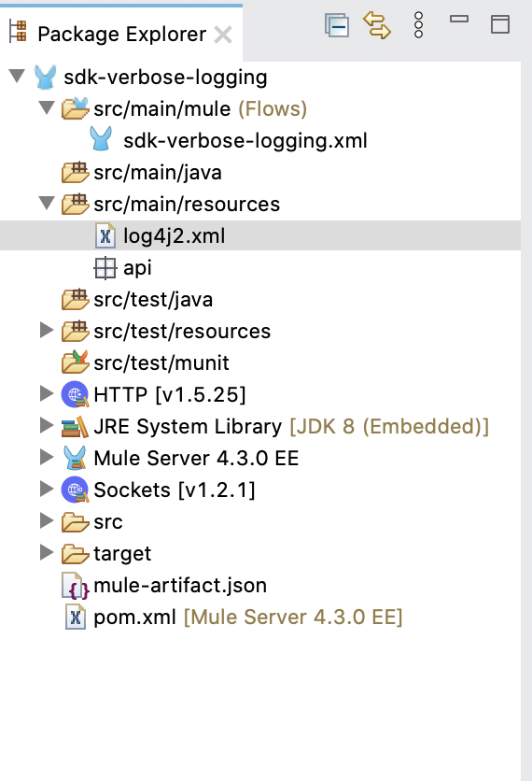Select the log4j2.xml file
Image resolution: width=532 pixels, height=781 pixels.
(175, 235)
